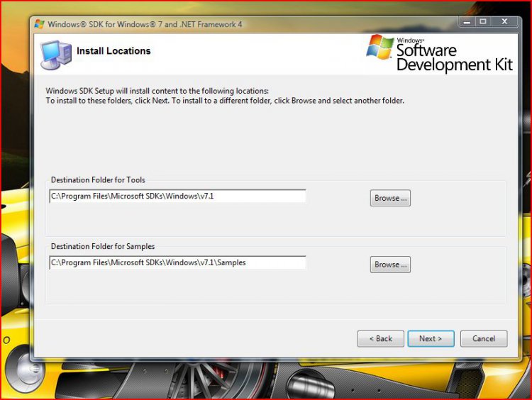Maximize the SDK setup window
Image resolution: width=532 pixels, height=400 pixels.
pos(483,22)
